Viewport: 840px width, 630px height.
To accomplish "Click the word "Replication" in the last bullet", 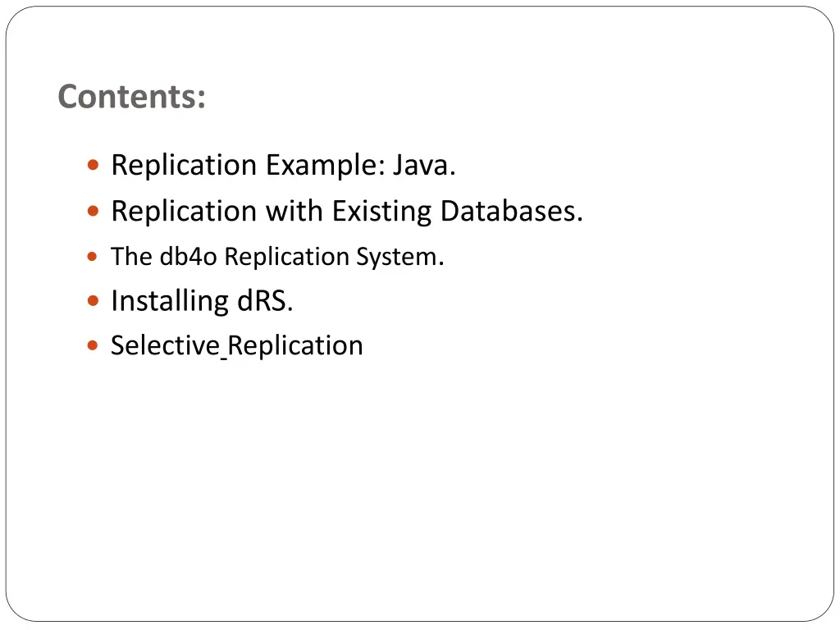I will click(295, 347).
